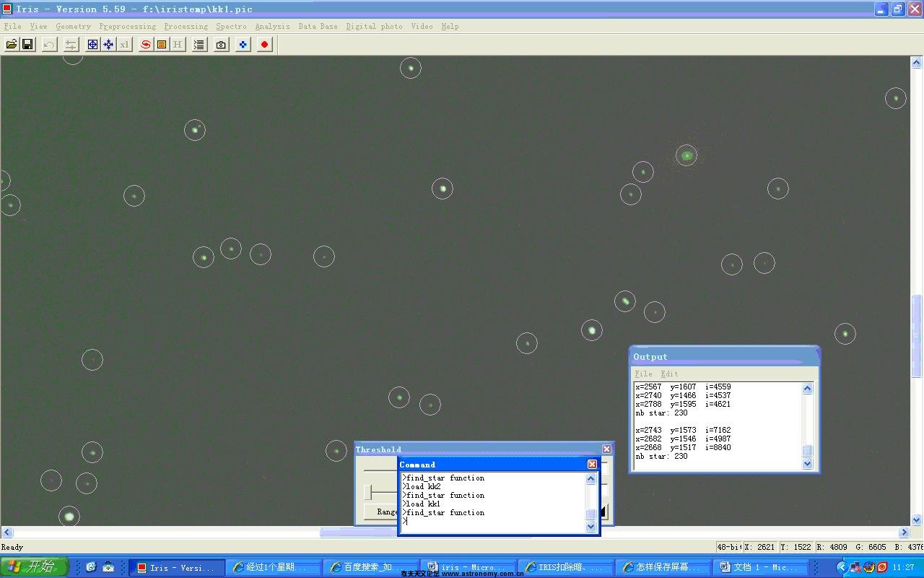Close the Threshold dialog
This screenshot has height=578, width=924.
point(606,449)
